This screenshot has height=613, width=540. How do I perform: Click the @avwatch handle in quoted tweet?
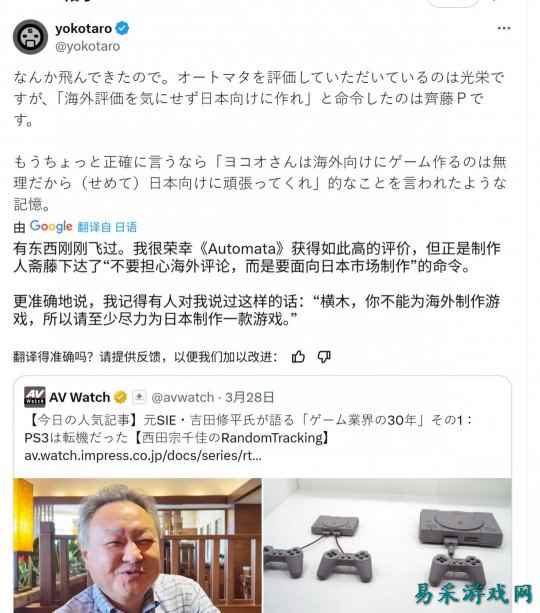point(182,397)
